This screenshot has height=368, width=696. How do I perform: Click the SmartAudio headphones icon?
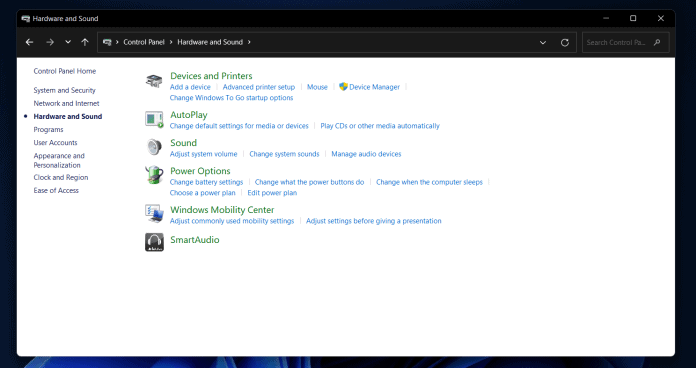[x=154, y=242]
